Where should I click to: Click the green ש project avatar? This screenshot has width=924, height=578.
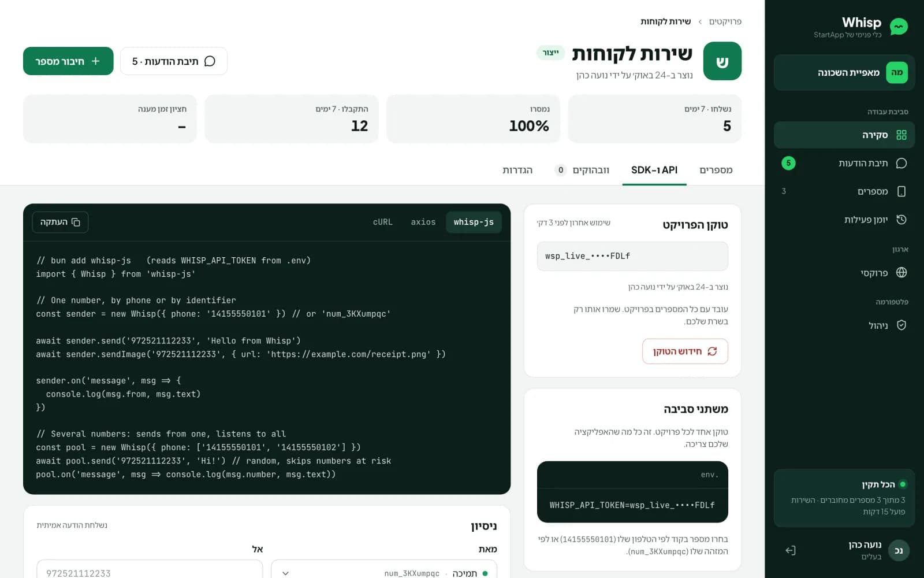[722, 61]
